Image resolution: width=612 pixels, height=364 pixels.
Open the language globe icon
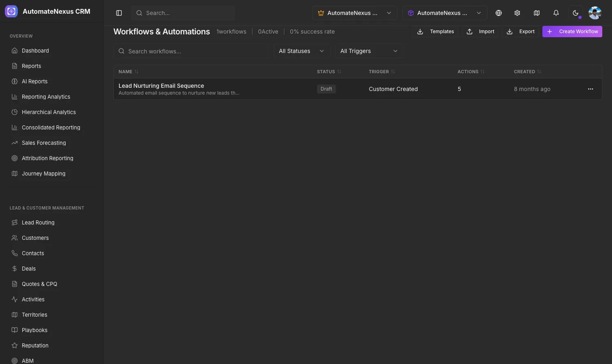[499, 13]
